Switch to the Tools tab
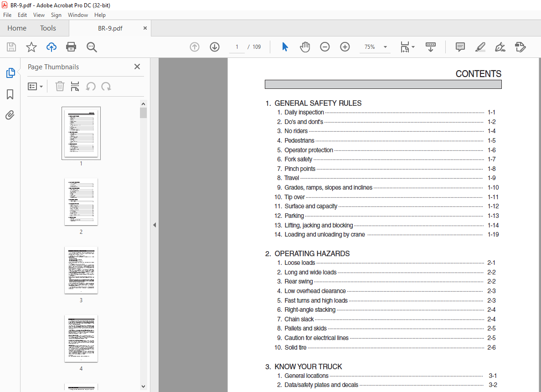The width and height of the screenshot is (541, 392). [48, 28]
